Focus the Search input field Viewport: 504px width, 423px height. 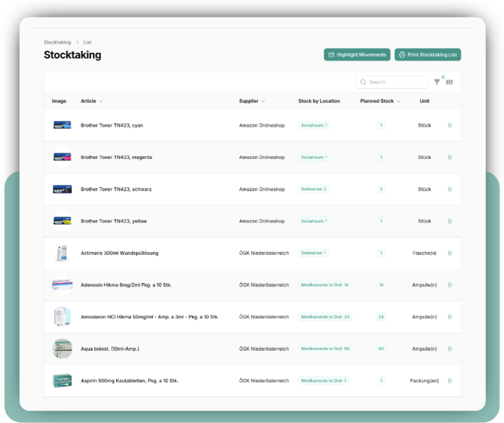pos(396,82)
